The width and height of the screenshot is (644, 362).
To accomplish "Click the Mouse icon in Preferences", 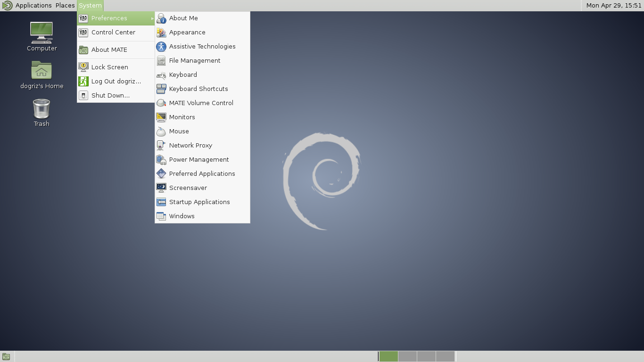I will tap(161, 132).
